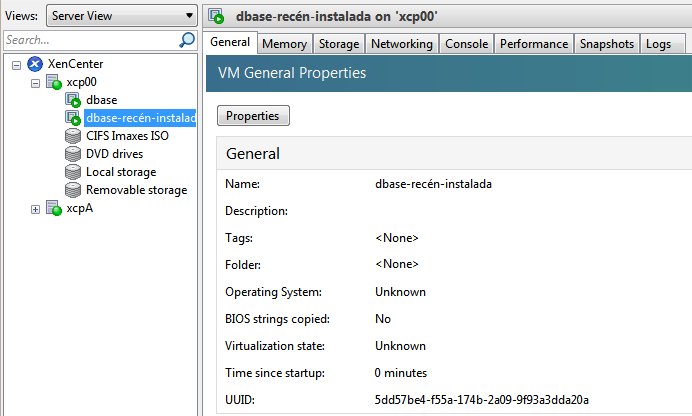Viewport: 692px width, 416px height.
Task: Open the Networking tab
Action: click(402, 44)
